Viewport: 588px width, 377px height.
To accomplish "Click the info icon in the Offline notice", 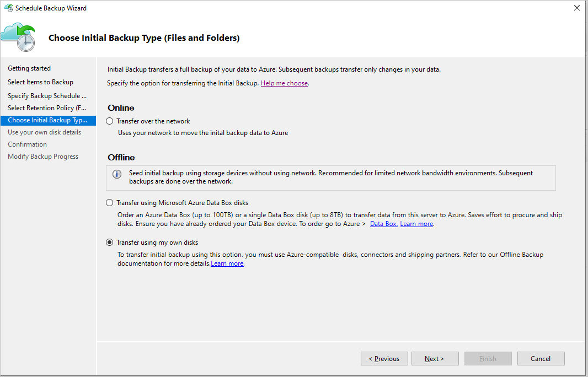I will (x=116, y=174).
